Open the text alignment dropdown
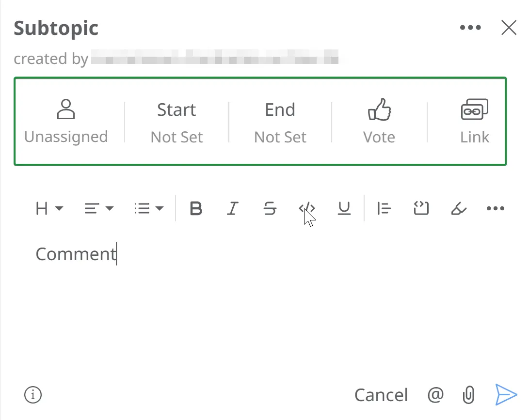This screenshot has width=529, height=420. click(99, 209)
